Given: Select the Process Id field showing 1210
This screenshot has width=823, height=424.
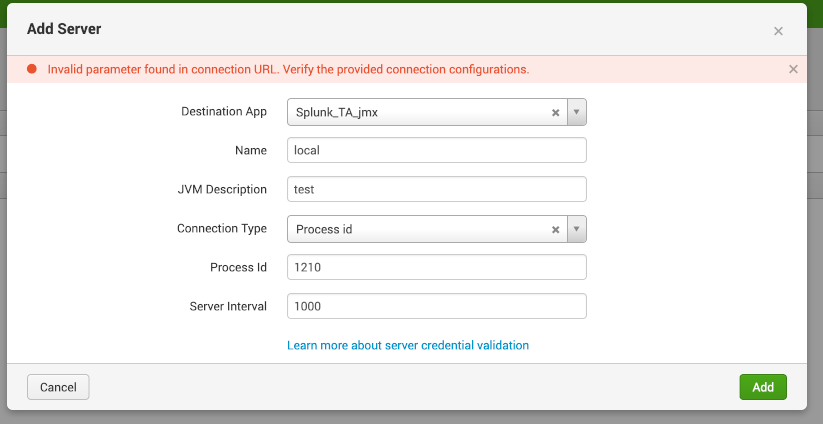Looking at the screenshot, I should click(436, 267).
